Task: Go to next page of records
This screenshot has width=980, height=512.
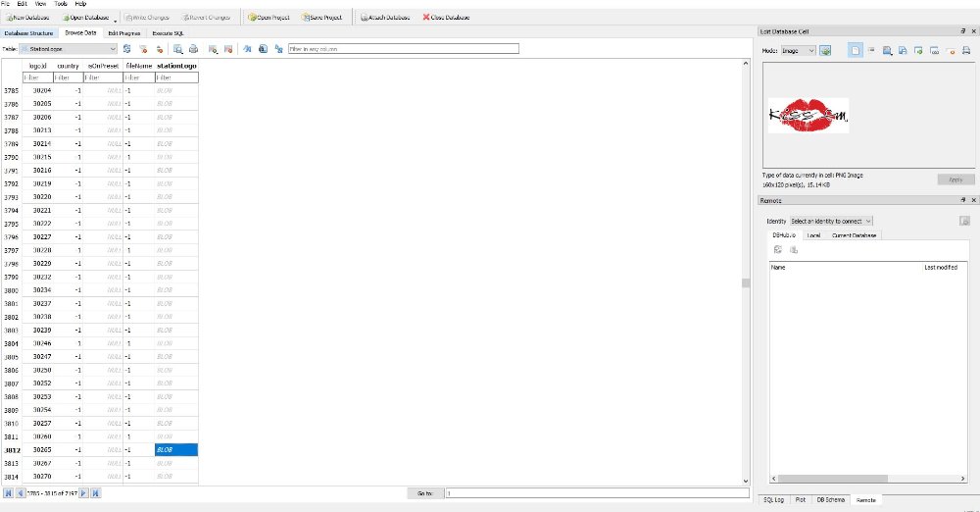Action: click(x=83, y=493)
